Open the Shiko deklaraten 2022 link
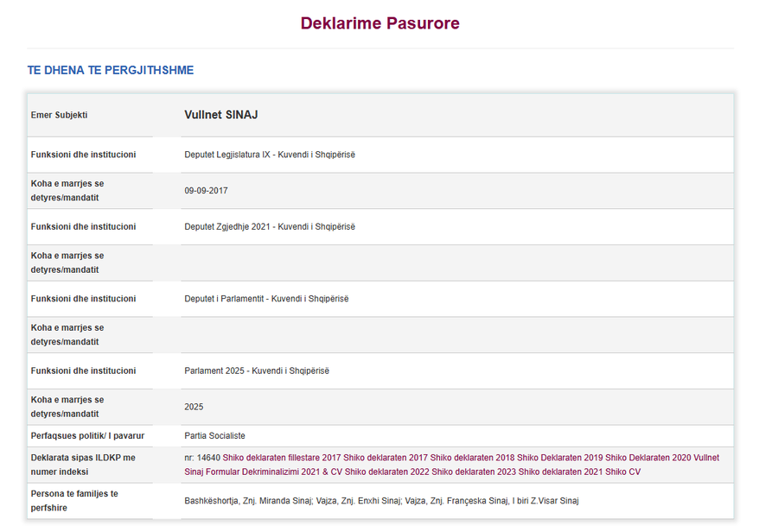 click(x=387, y=472)
